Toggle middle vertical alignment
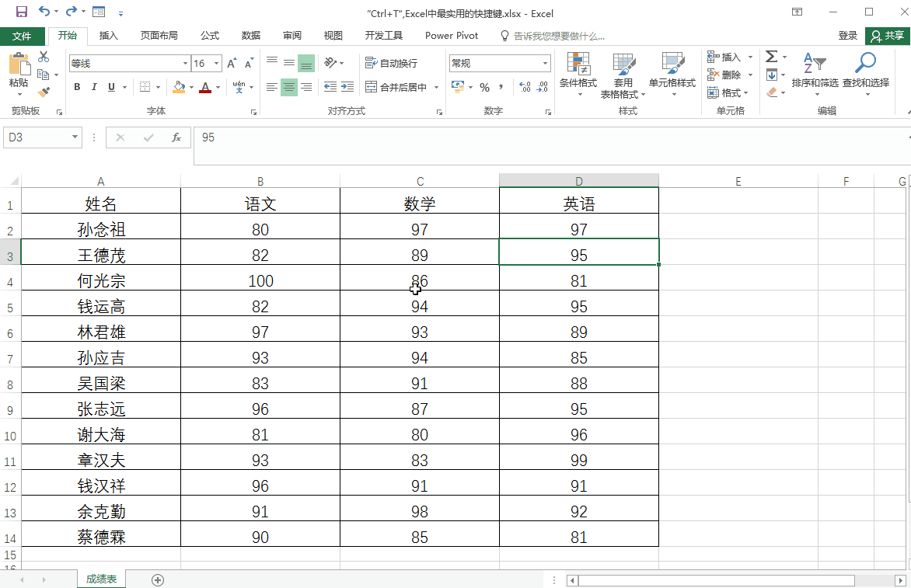911x588 pixels. click(288, 63)
